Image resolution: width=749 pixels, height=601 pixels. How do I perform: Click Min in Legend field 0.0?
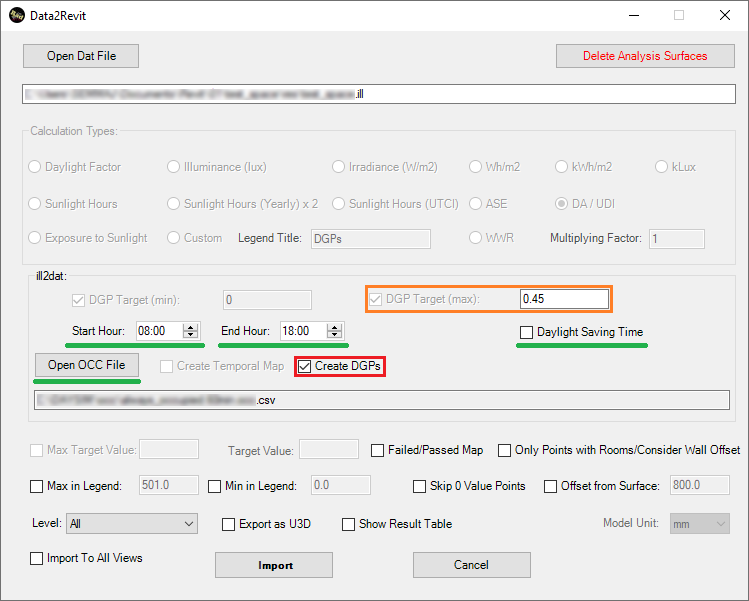341,485
